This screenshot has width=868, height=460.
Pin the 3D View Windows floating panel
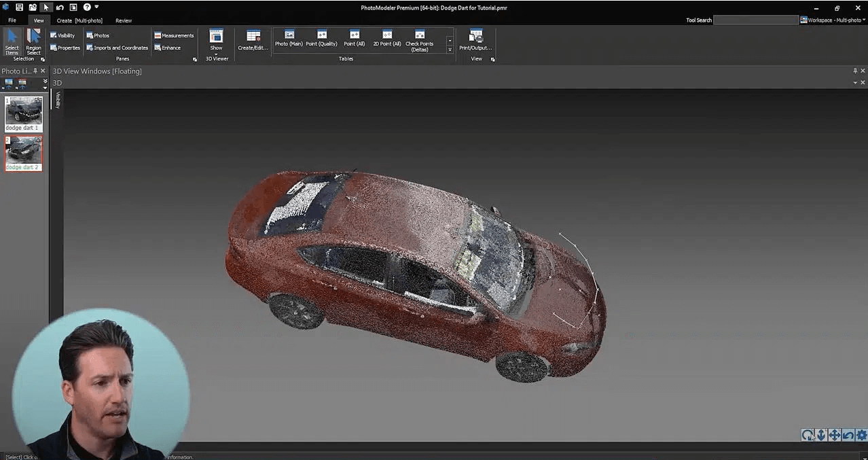(855, 71)
